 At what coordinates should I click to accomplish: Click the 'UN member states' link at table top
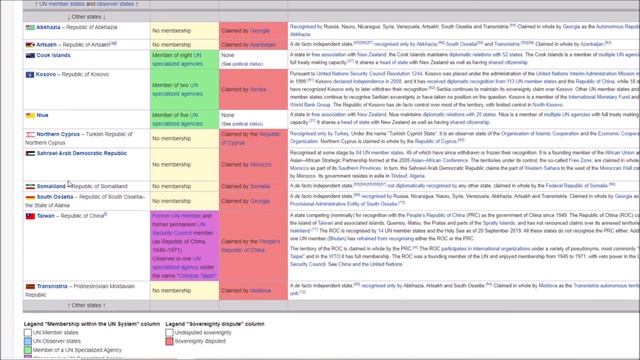tap(62, 4)
